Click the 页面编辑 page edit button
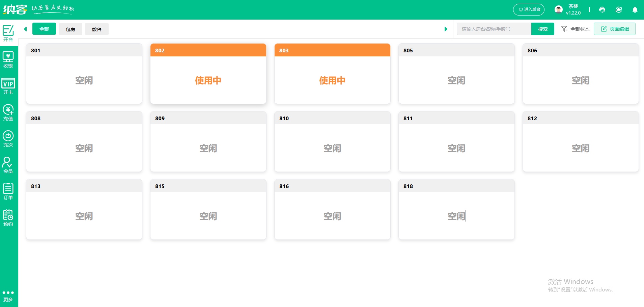This screenshot has width=644, height=307. click(x=614, y=29)
